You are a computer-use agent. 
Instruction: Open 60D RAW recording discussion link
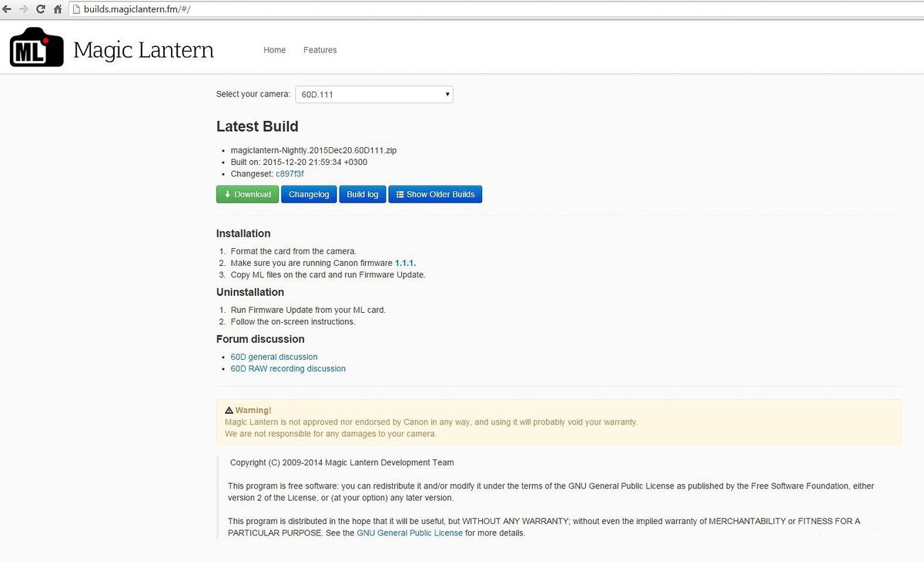click(x=288, y=368)
